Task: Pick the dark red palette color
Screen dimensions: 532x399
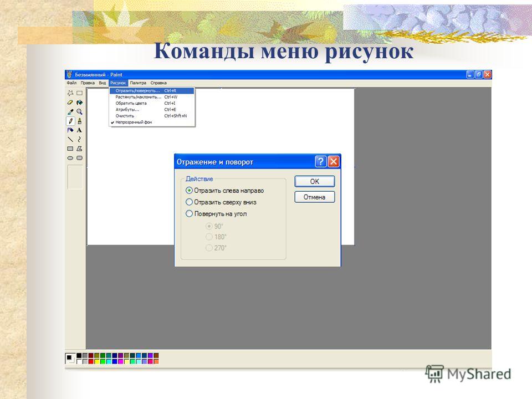Action: tap(91, 356)
